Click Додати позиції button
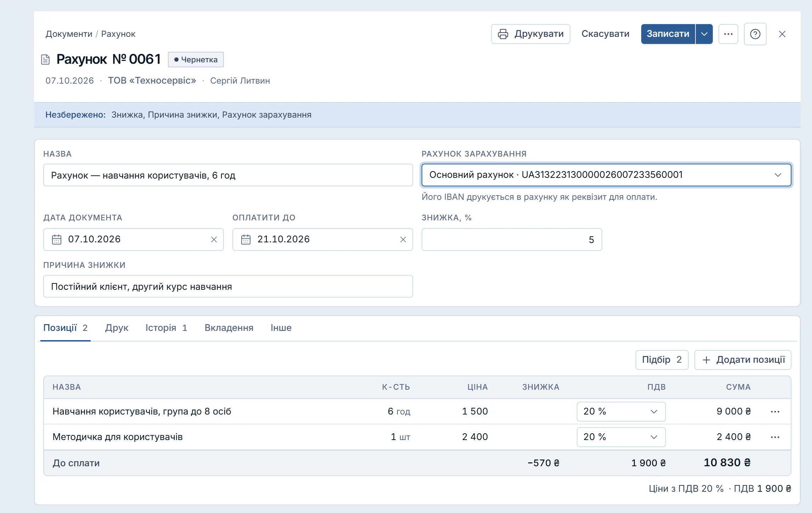Screen dimensions: 812x513 pos(743,360)
